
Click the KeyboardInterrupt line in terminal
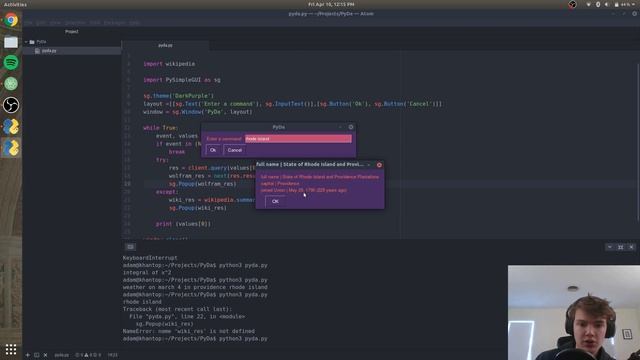150,258
